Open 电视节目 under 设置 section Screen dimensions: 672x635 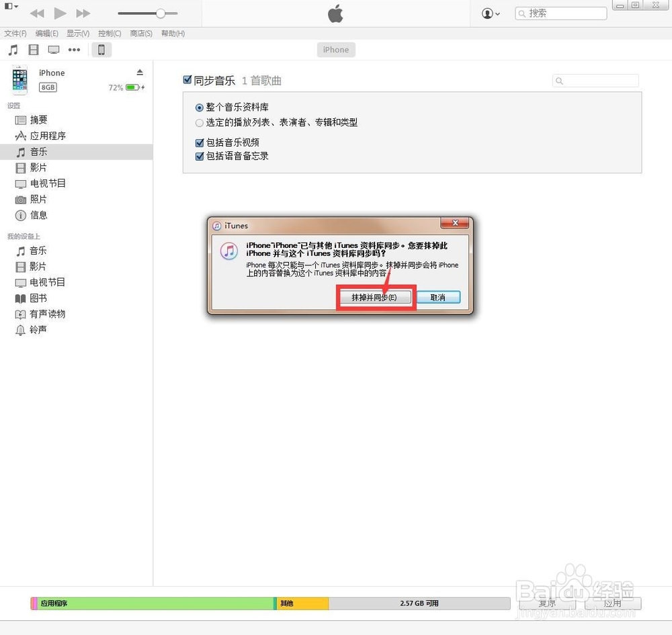pos(77,183)
